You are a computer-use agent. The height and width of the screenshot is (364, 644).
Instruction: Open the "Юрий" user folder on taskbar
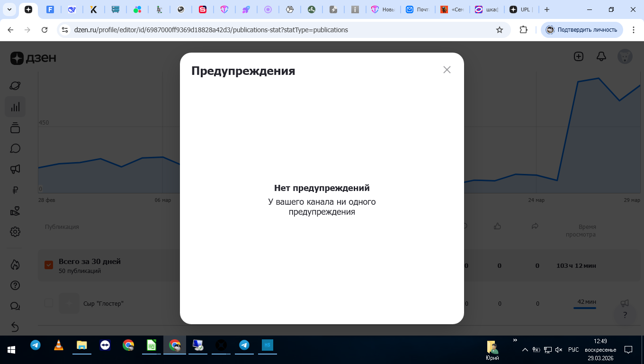(x=492, y=350)
